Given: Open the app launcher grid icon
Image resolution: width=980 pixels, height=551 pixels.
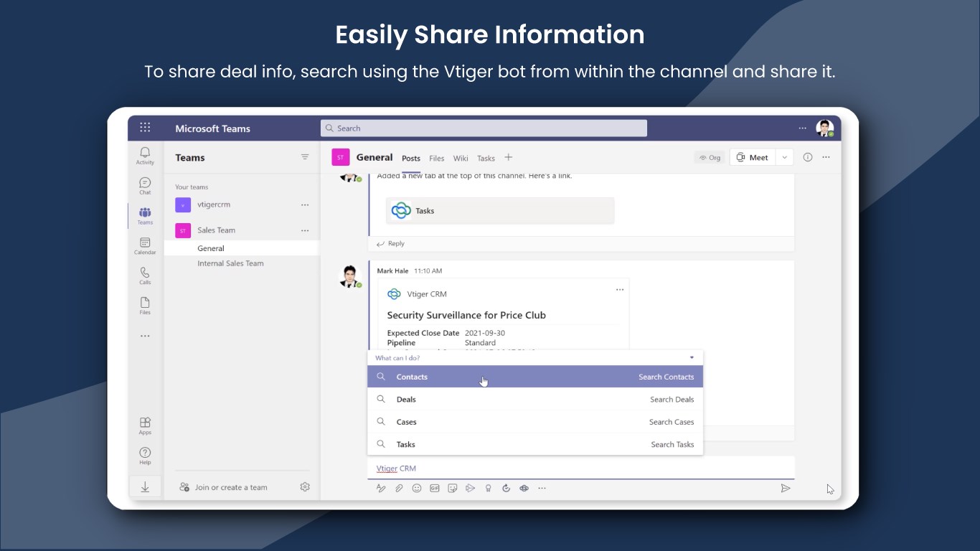Looking at the screenshot, I should tap(145, 128).
